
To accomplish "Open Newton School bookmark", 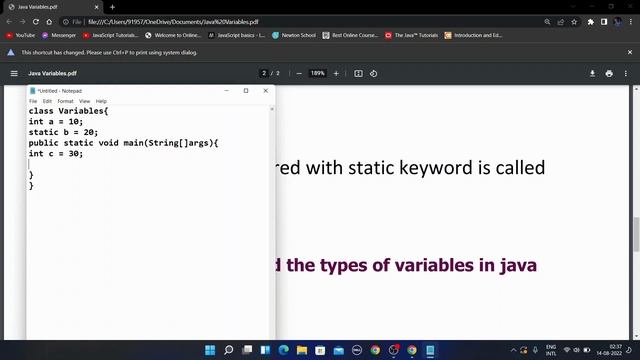I will (294, 36).
